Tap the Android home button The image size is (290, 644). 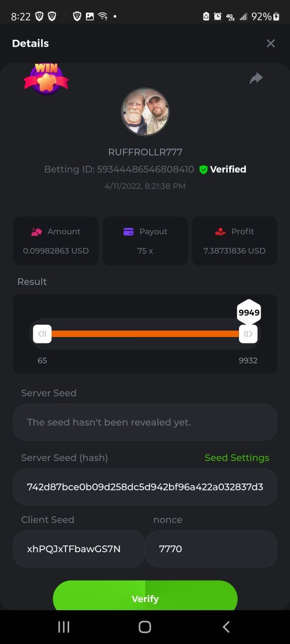tap(145, 627)
